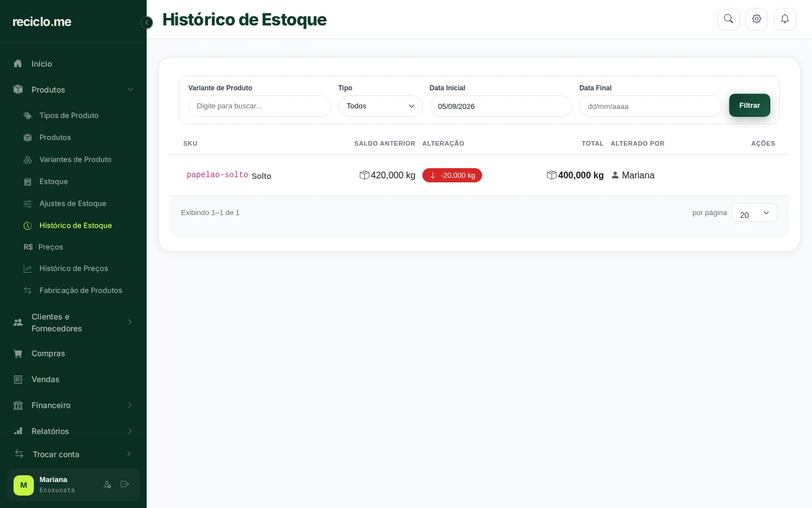Image resolution: width=812 pixels, height=508 pixels.
Task: Expand Trocar conta options
Action: point(129,454)
